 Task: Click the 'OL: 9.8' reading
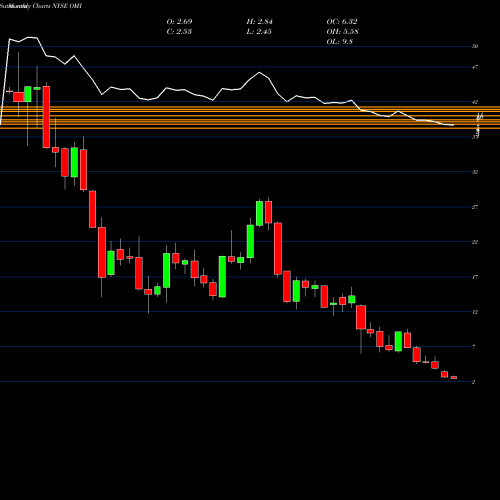339,42
